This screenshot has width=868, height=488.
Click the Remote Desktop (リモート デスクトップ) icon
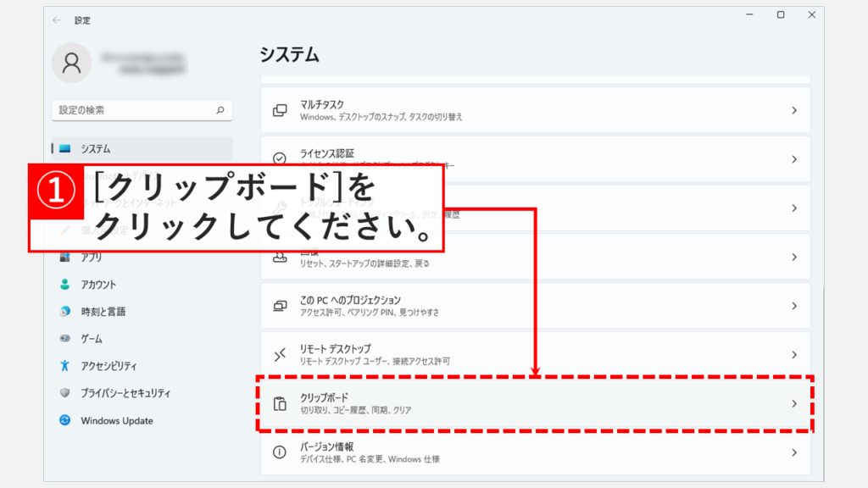pos(280,355)
